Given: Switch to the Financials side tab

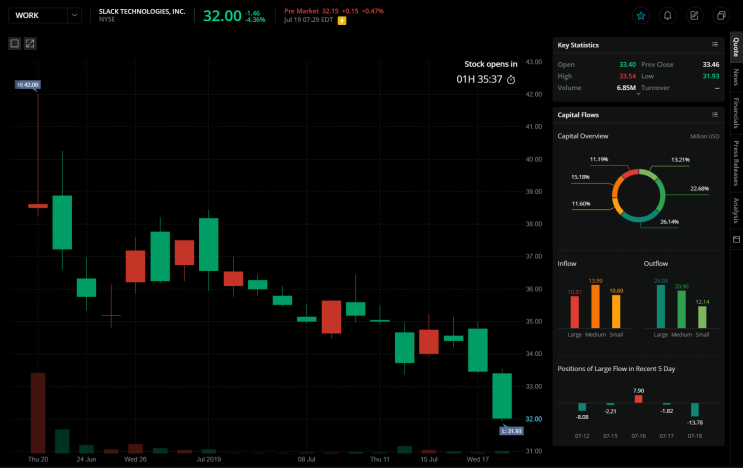Looking at the screenshot, I should [736, 113].
